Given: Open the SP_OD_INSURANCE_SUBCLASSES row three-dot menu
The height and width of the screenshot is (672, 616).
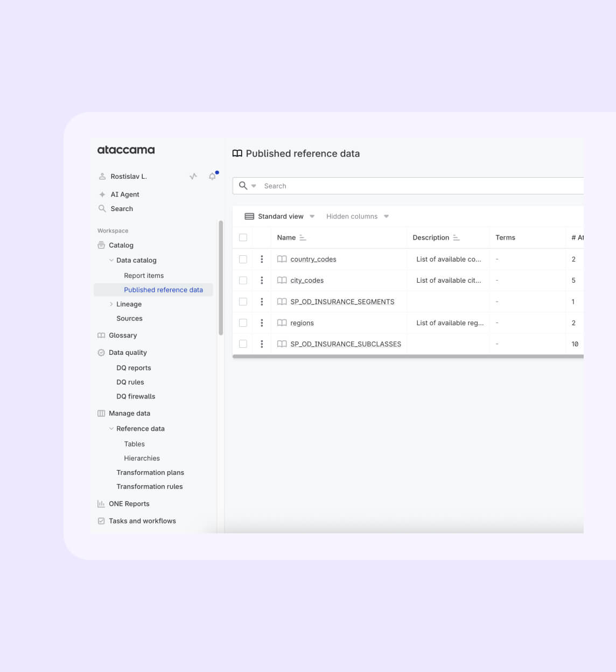Looking at the screenshot, I should tap(262, 344).
